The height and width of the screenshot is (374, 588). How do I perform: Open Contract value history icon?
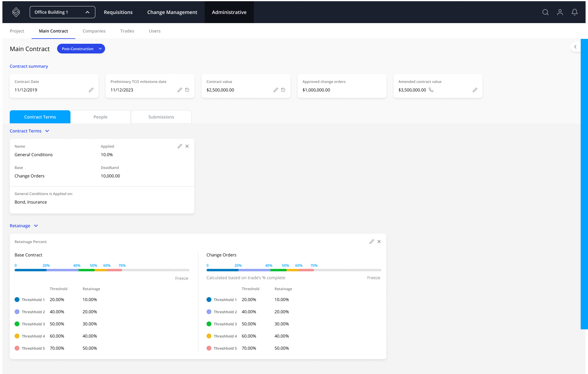283,90
